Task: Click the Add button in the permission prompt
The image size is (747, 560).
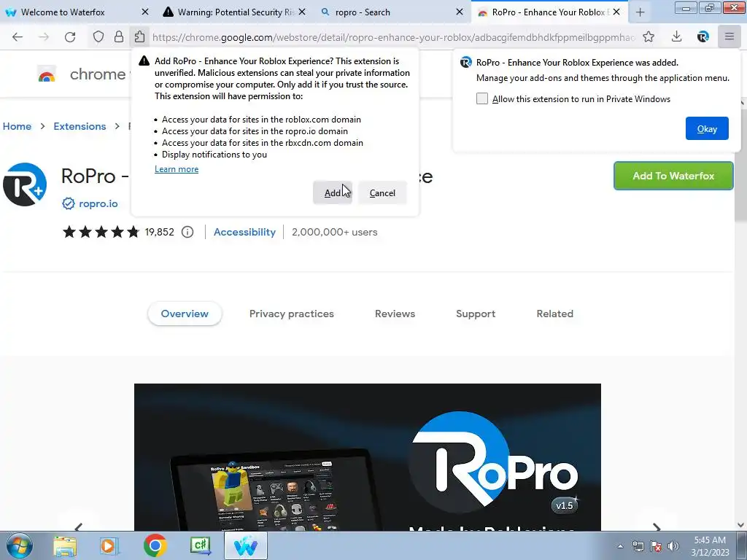Action: 333,192
